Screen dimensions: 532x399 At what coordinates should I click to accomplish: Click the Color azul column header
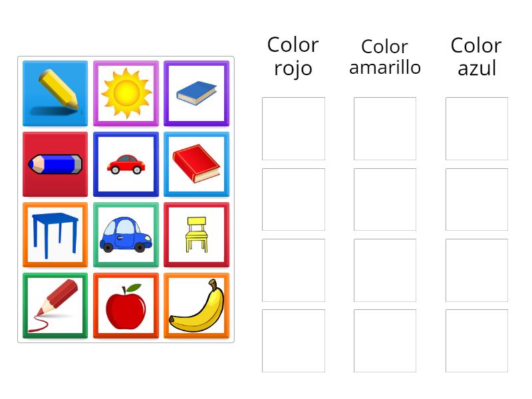[x=475, y=56]
